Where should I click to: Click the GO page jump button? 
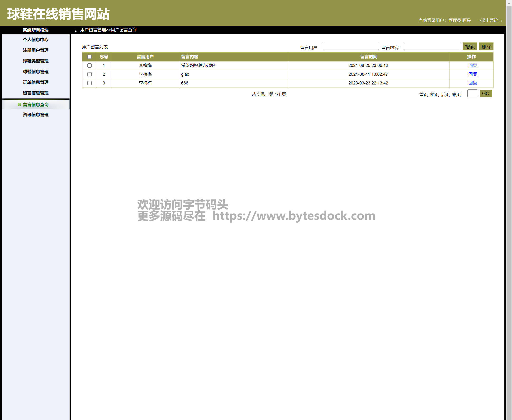pyautogui.click(x=485, y=93)
